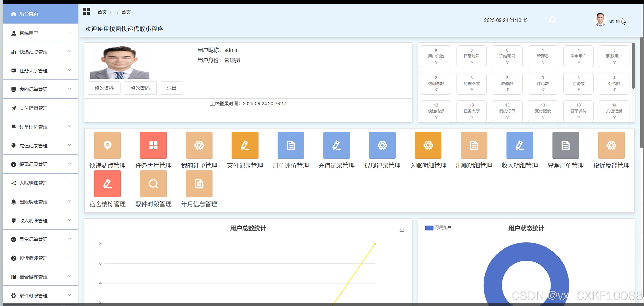
Task: Open the 提现记录管理 blue gear tile
Action: click(382, 145)
